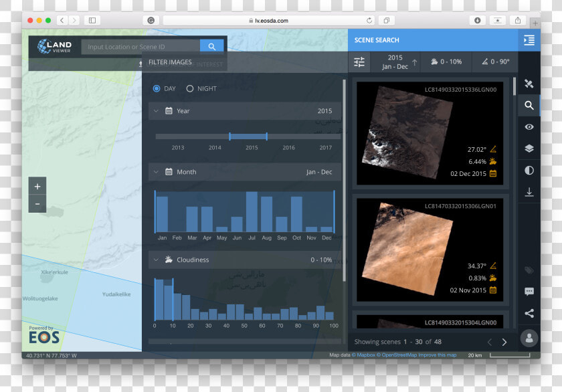Viewport: 562px width, 392px height.
Task: Click the Dec bar in month histogram
Action: [x=326, y=229]
